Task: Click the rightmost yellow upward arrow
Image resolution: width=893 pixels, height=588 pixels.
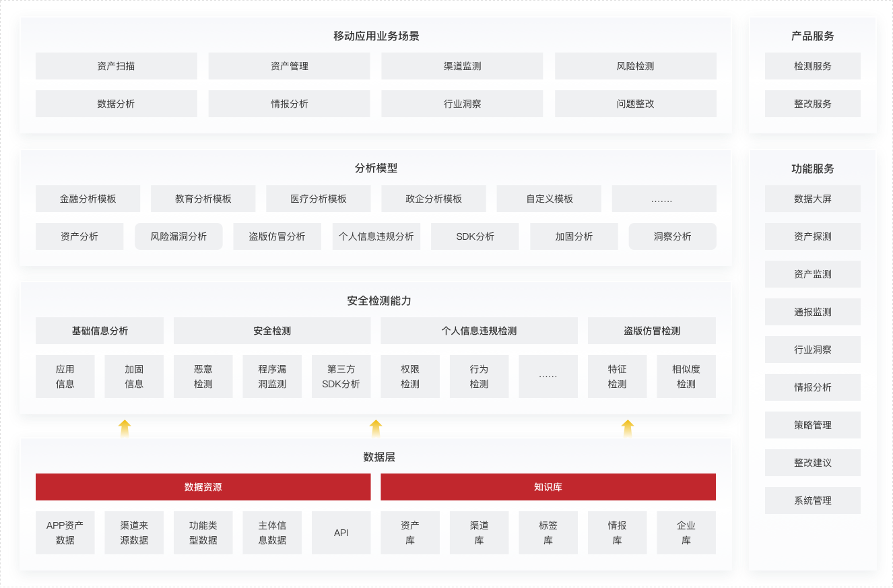Action: click(628, 428)
